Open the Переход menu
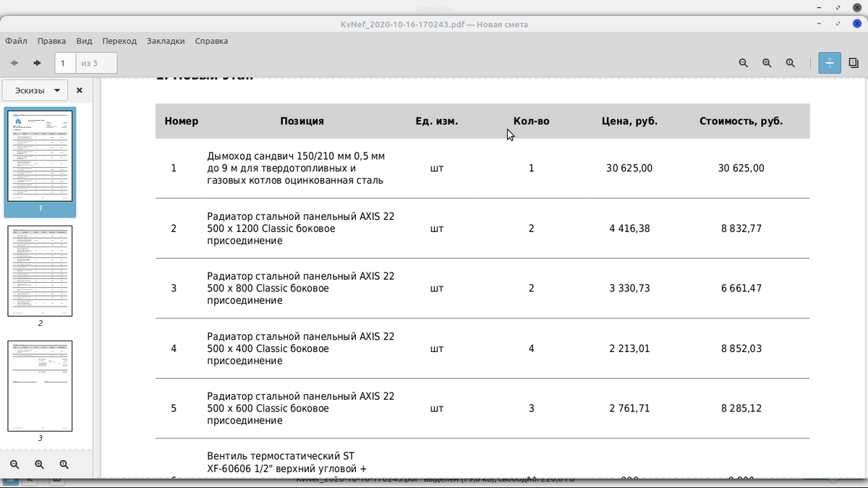 [x=119, y=41]
